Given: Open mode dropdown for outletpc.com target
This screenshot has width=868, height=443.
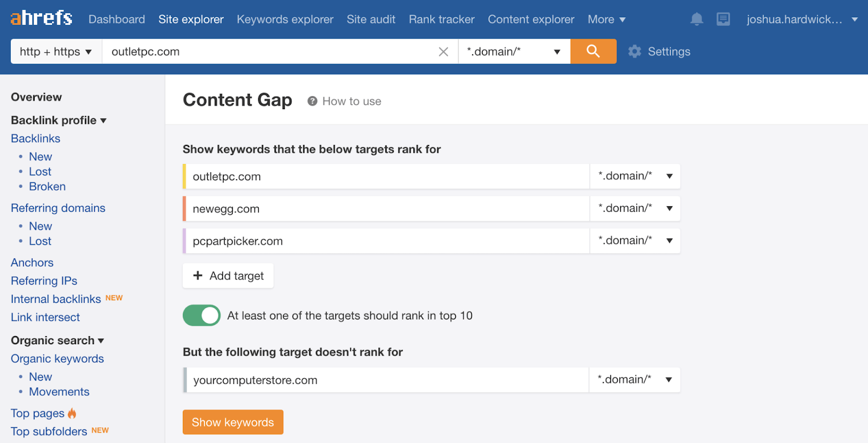Looking at the screenshot, I should (x=635, y=176).
